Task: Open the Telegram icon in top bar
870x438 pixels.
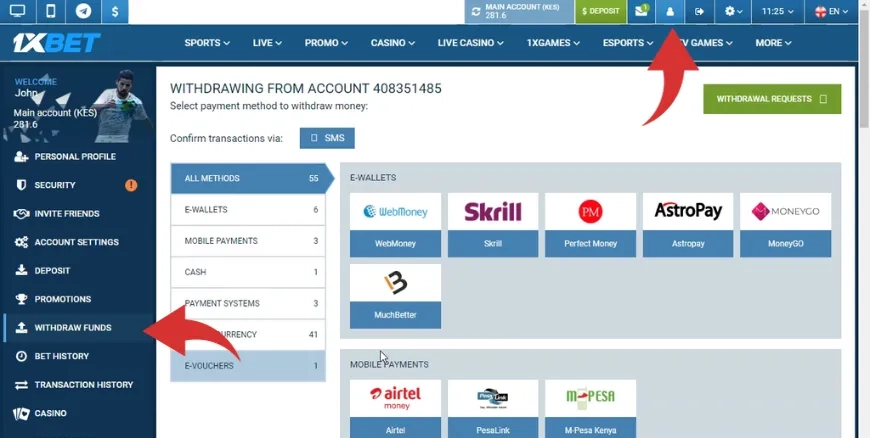Action: 83,11
